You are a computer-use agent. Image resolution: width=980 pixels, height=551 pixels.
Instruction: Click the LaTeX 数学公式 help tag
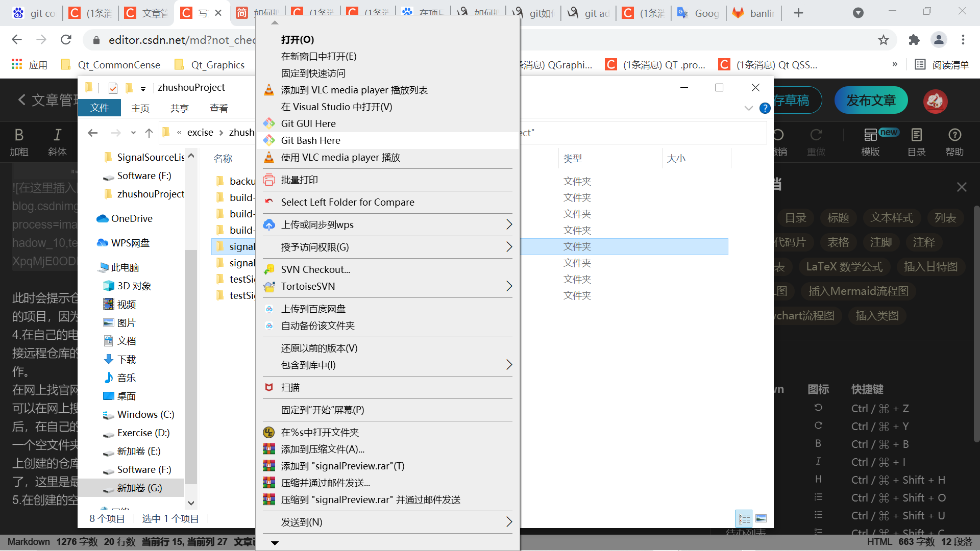[844, 267]
